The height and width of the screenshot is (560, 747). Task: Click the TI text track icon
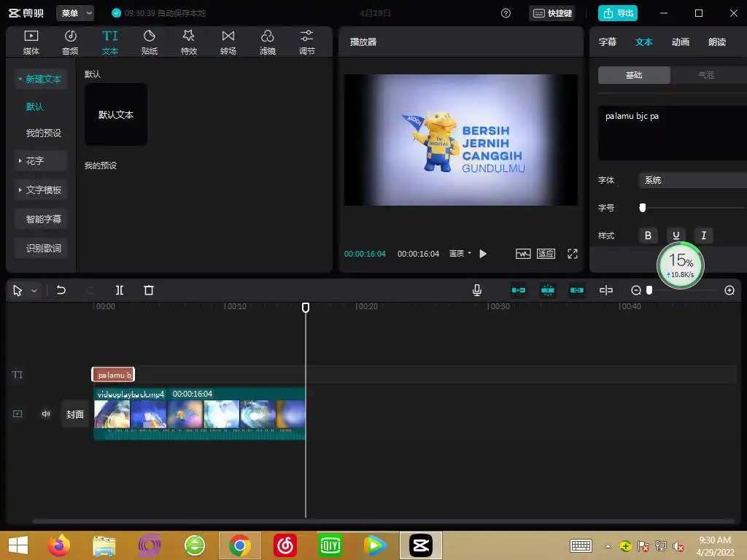[x=18, y=375]
